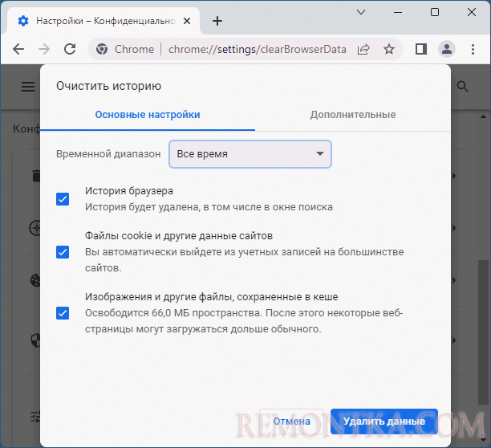
Task: Switch to Дополнительные tab
Action: click(x=353, y=115)
